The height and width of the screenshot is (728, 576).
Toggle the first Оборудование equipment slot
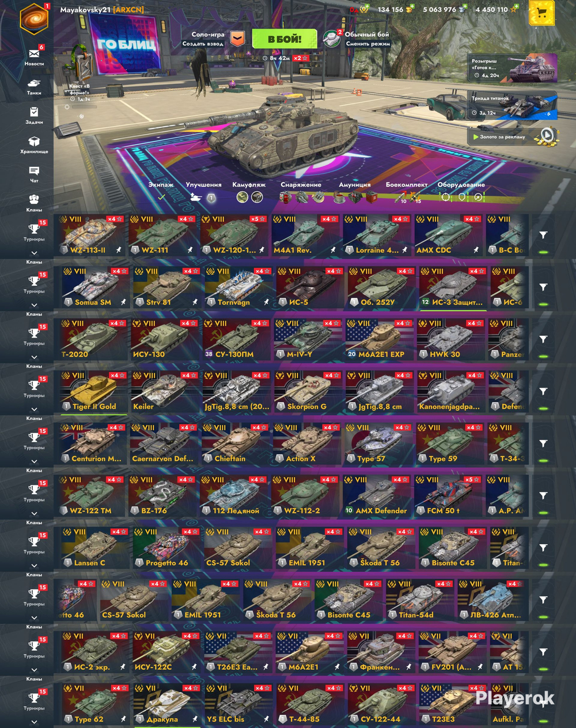(445, 197)
